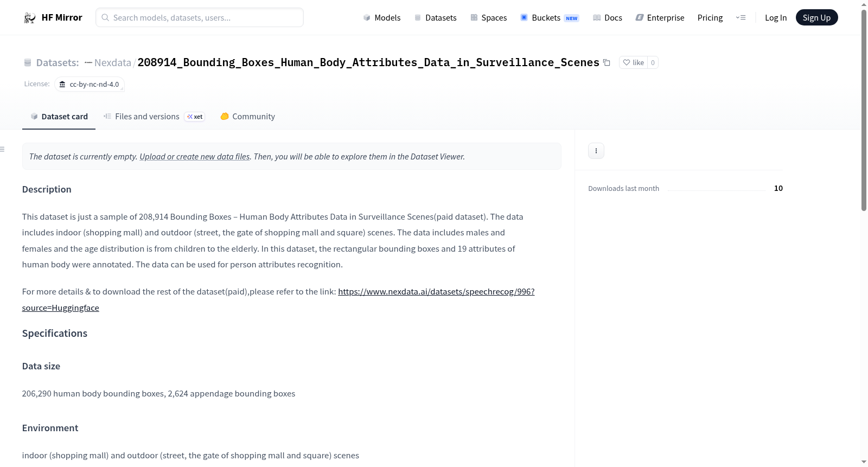Click the cc-by-nc-nd-4.0 license tag
Viewport: 868px width, 467px height.
click(x=90, y=85)
